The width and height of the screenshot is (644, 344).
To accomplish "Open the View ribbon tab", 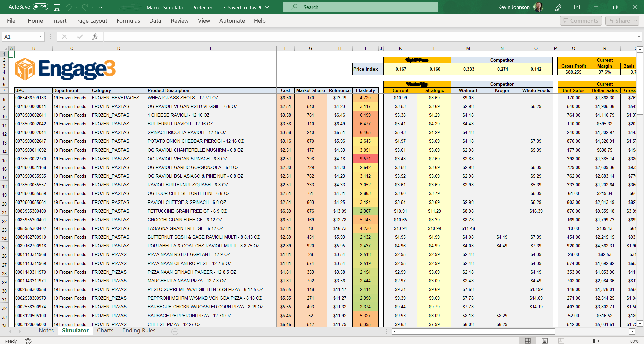I will click(x=204, y=21).
